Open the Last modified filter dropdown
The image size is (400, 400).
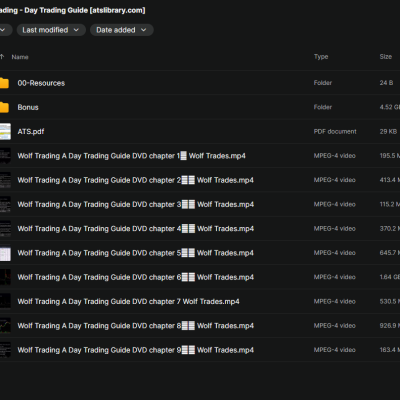pos(51,30)
